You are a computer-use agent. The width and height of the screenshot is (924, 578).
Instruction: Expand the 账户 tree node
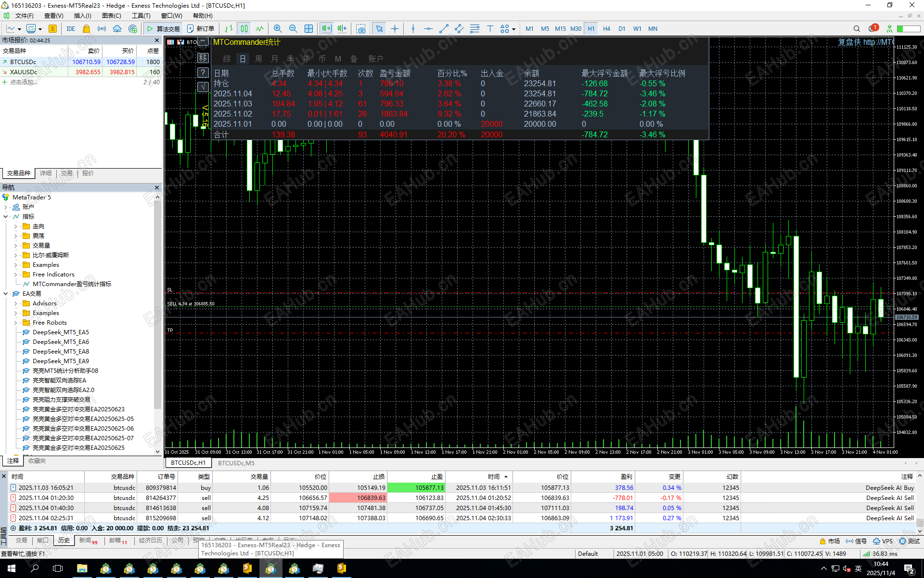tap(6, 207)
